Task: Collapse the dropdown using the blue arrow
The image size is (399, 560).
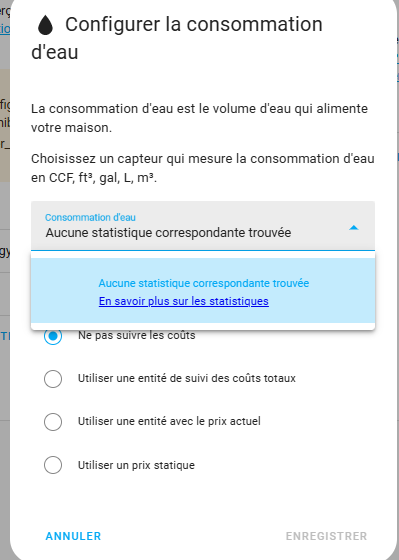Action: 353,228
